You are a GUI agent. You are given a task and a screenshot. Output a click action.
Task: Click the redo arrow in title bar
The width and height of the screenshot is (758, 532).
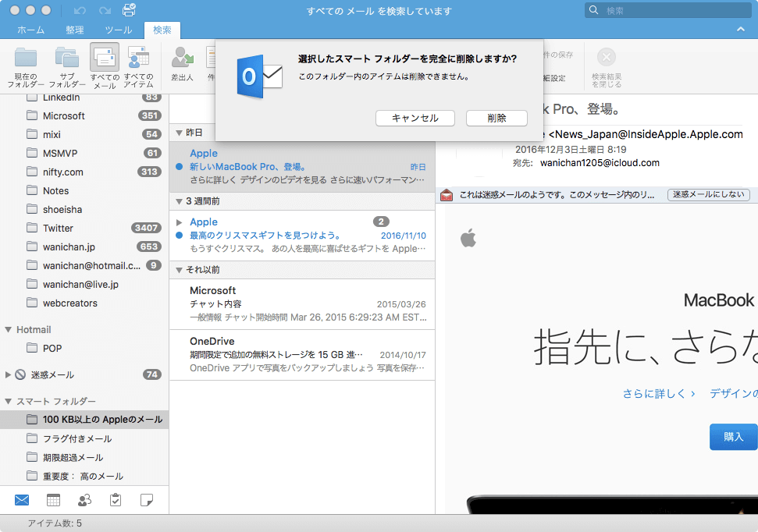[x=105, y=10]
